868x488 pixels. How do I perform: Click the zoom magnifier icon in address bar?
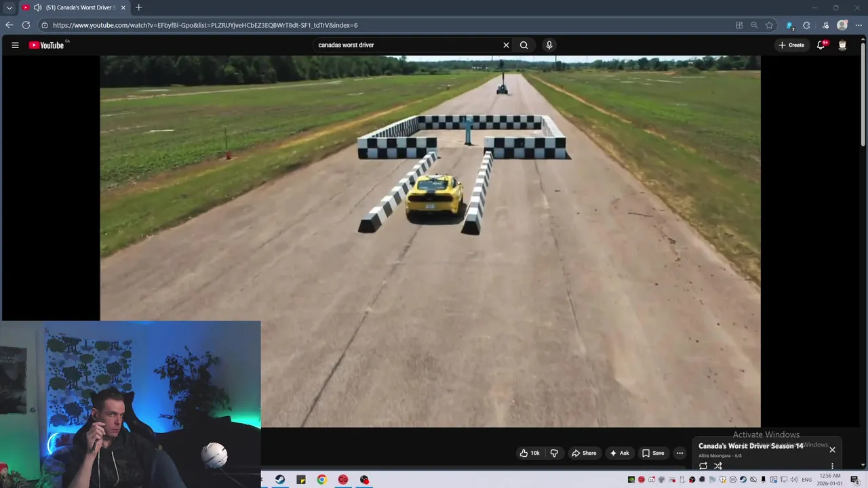tap(754, 25)
